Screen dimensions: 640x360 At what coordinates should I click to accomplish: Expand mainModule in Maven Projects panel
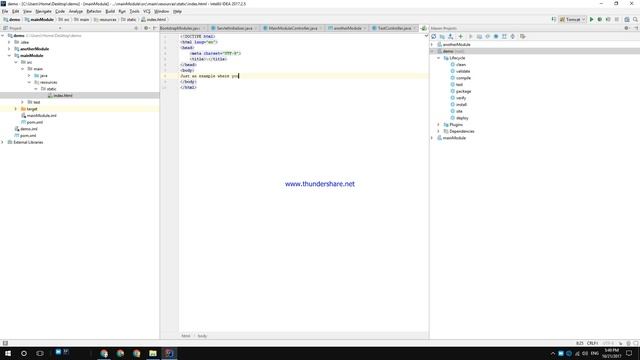[432, 138]
